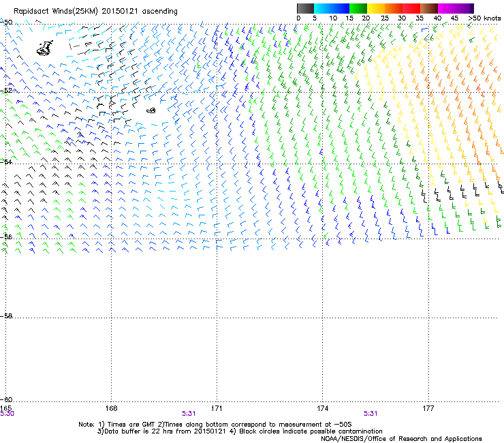Image resolution: width=504 pixels, height=443 pixels.
Task: Click the yellow 20-25 knots legend segment
Action: tap(376, 8)
